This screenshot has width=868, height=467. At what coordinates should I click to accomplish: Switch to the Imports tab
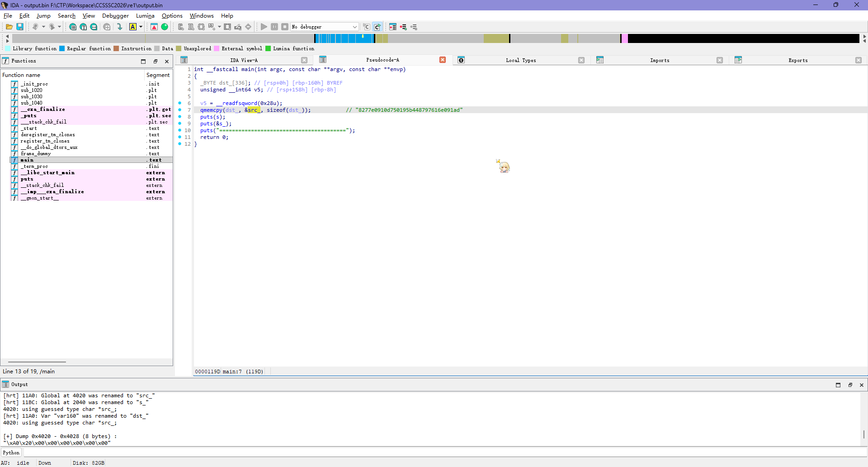coord(659,60)
